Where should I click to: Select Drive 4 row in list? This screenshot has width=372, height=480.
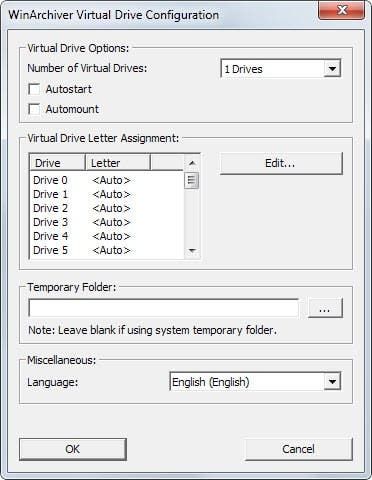point(107,236)
